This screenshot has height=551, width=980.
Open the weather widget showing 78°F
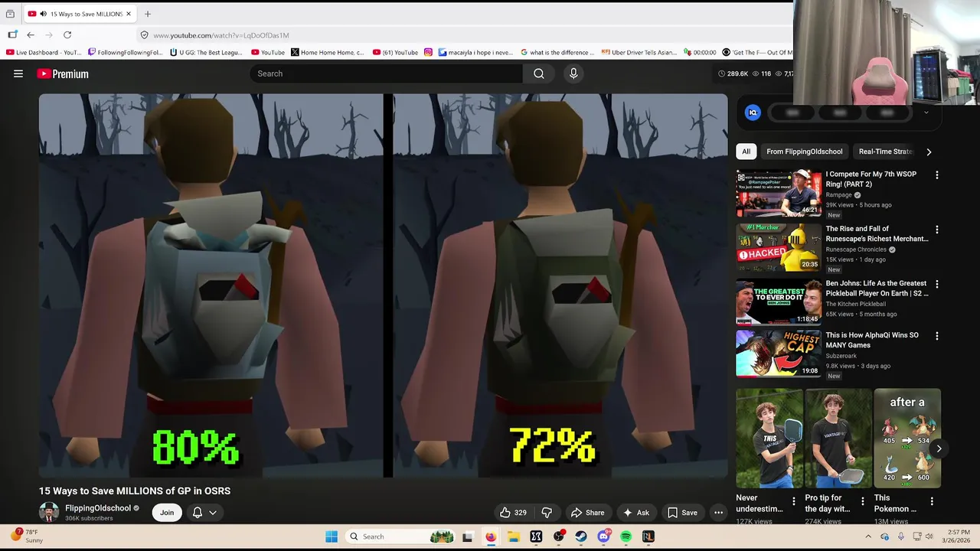(25, 536)
